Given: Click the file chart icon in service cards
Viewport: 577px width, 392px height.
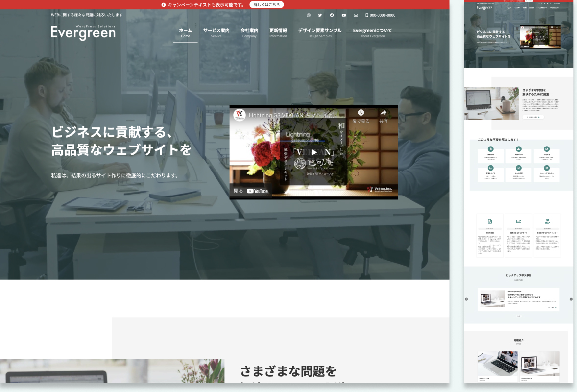Looking at the screenshot, I should pyautogui.click(x=490, y=221).
